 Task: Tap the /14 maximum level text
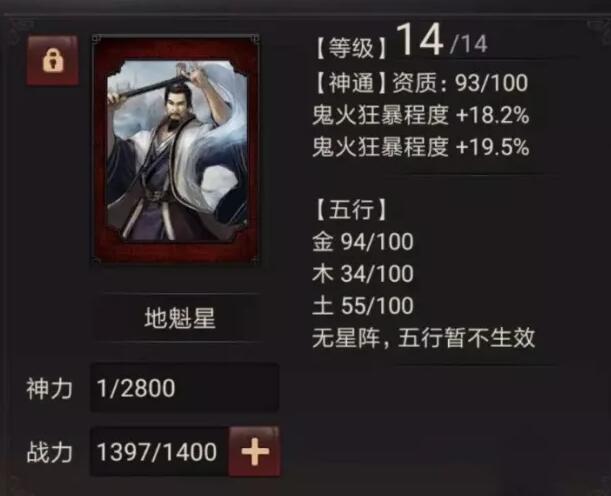click(x=468, y=44)
